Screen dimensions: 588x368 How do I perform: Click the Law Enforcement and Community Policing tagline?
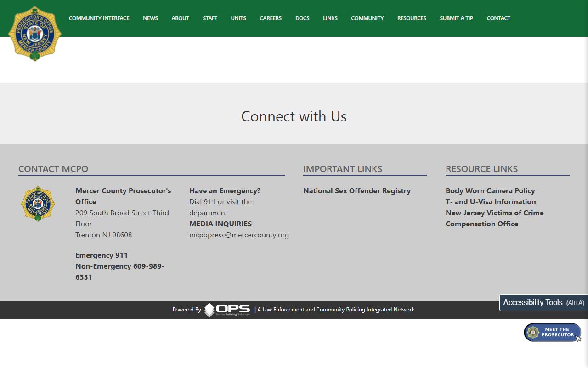click(x=336, y=310)
